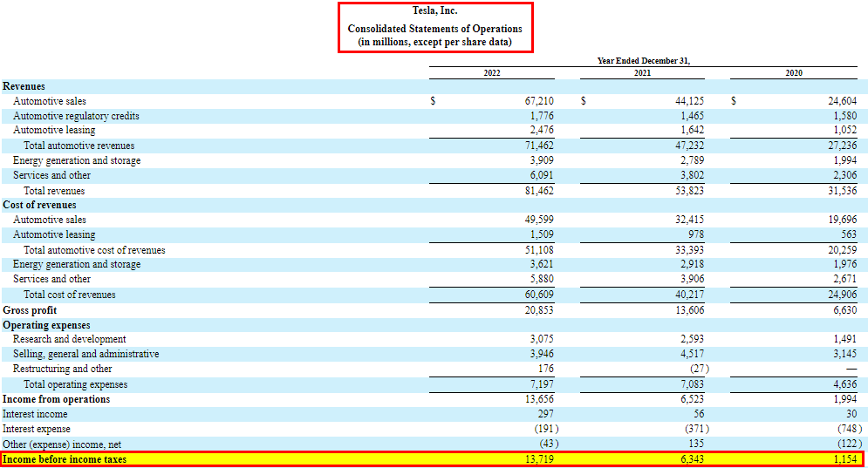This screenshot has width=868, height=468.
Task: Click 'Total automotive cost of revenues' label
Action: [94, 250]
